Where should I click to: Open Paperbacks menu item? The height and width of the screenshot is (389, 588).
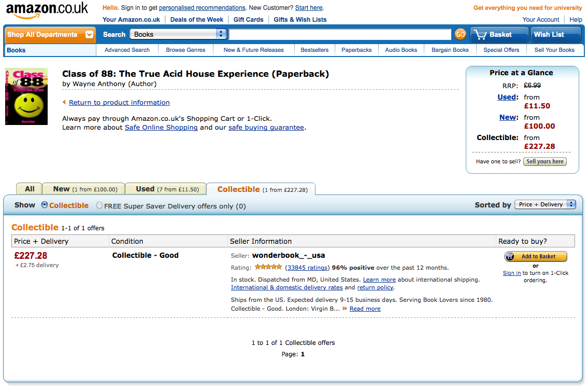click(356, 50)
